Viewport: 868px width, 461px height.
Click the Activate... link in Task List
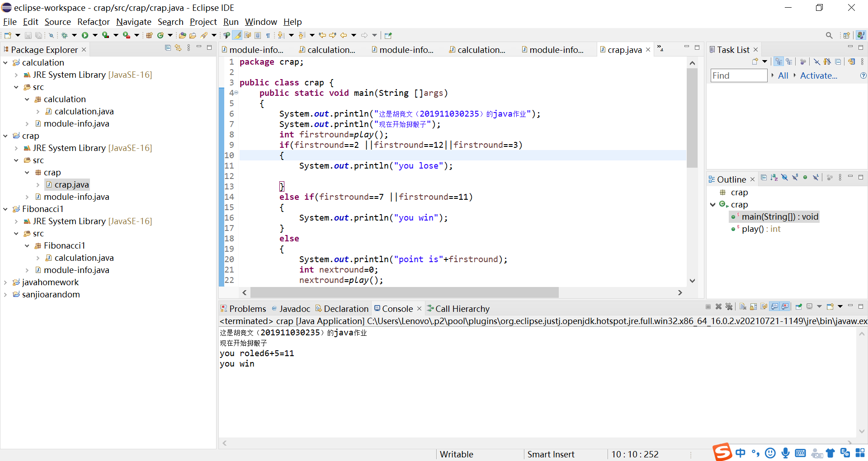[x=819, y=76]
